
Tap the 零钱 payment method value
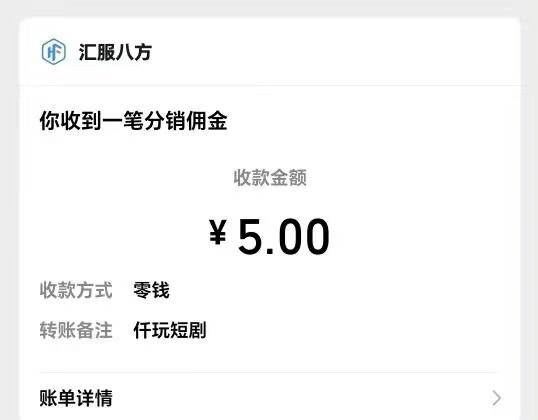151,290
